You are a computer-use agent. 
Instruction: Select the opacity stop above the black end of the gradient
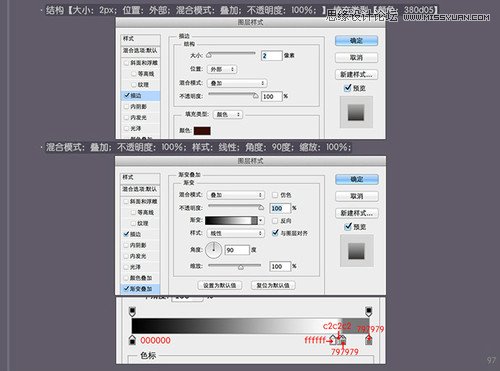(x=132, y=311)
